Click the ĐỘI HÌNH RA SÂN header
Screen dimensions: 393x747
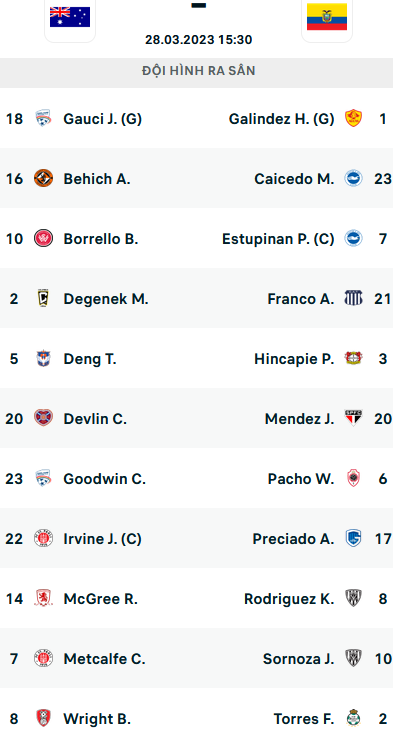[x=198, y=71]
